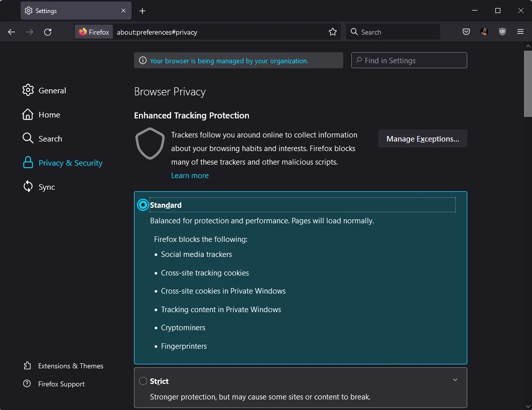532x410 pixels.
Task: Open a new browser tab
Action: coord(142,11)
